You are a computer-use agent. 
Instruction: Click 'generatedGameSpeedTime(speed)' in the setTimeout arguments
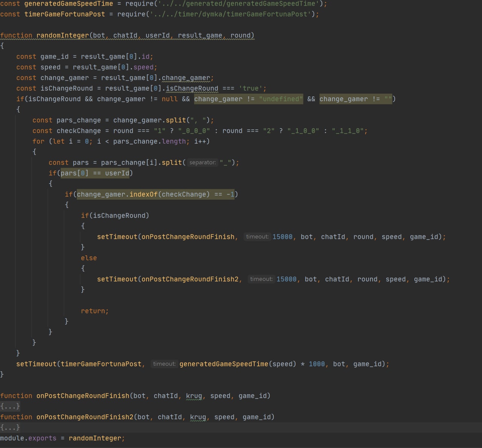pos(238,364)
